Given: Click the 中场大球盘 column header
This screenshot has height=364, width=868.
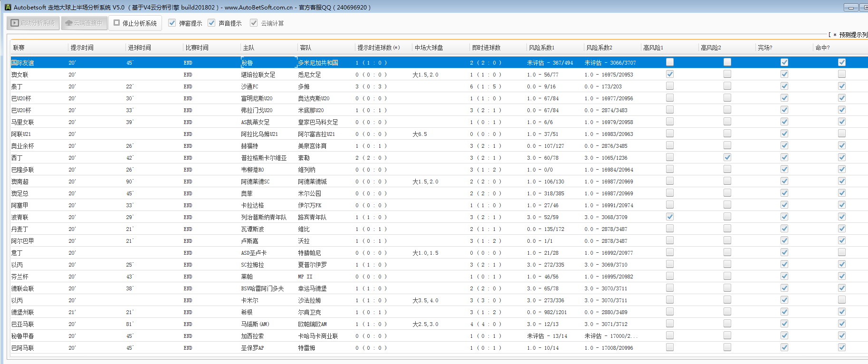Looking at the screenshot, I should click(x=429, y=48).
